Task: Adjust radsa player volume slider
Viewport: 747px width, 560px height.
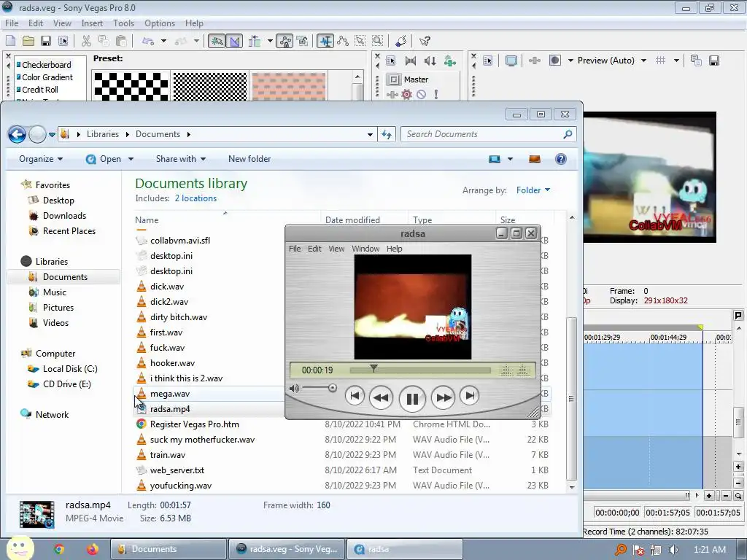Action: pos(333,388)
